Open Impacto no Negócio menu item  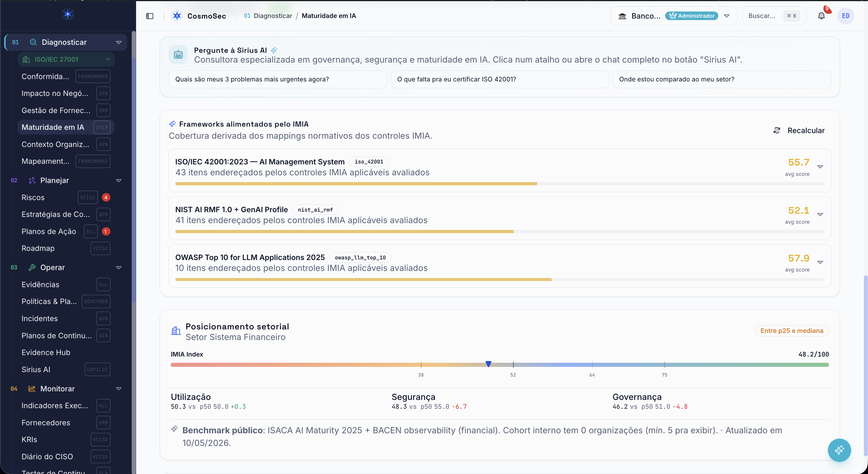[x=66, y=93]
